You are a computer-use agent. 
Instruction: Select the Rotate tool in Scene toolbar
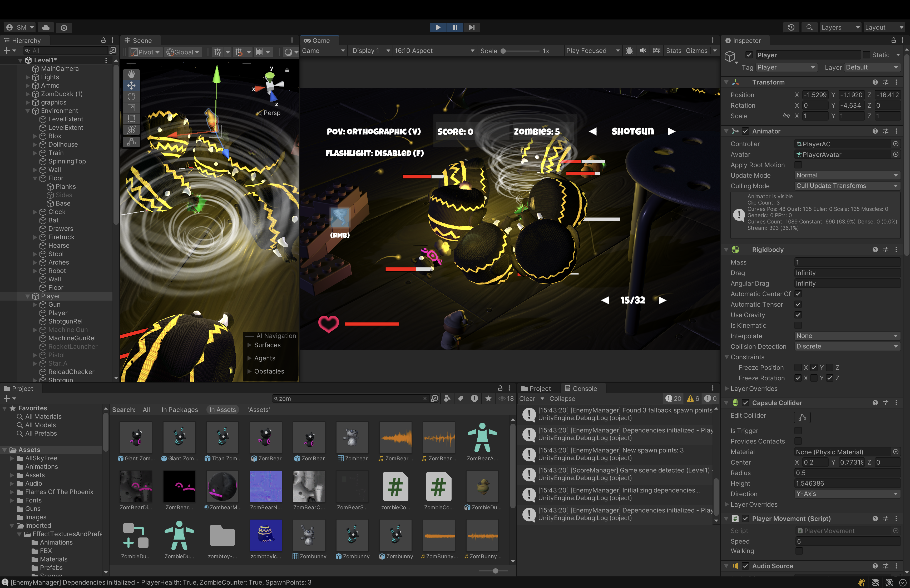pos(131,97)
